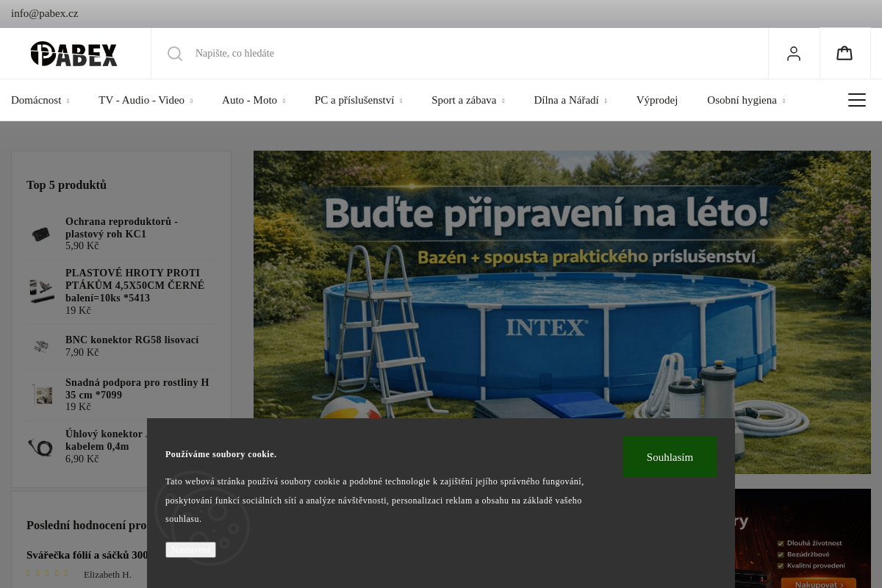This screenshot has height=588, width=882.
Task: Open cookie Nastavení button
Action: point(190,550)
